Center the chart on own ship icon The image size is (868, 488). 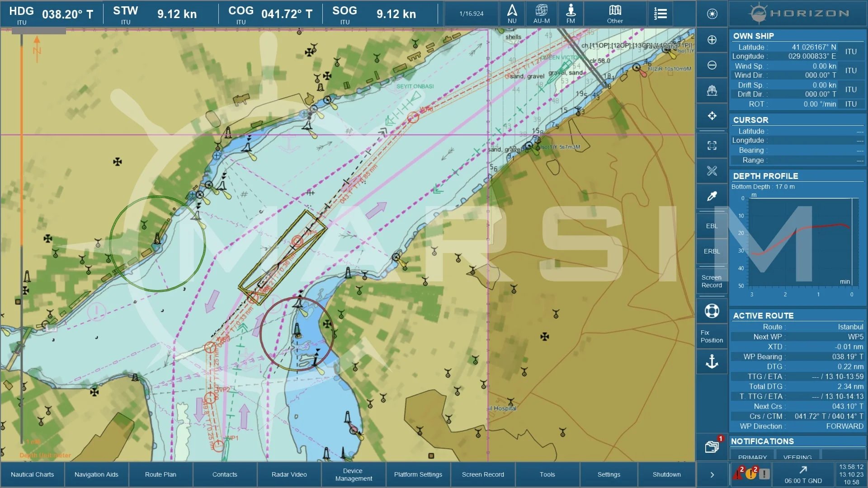pyautogui.click(x=712, y=90)
